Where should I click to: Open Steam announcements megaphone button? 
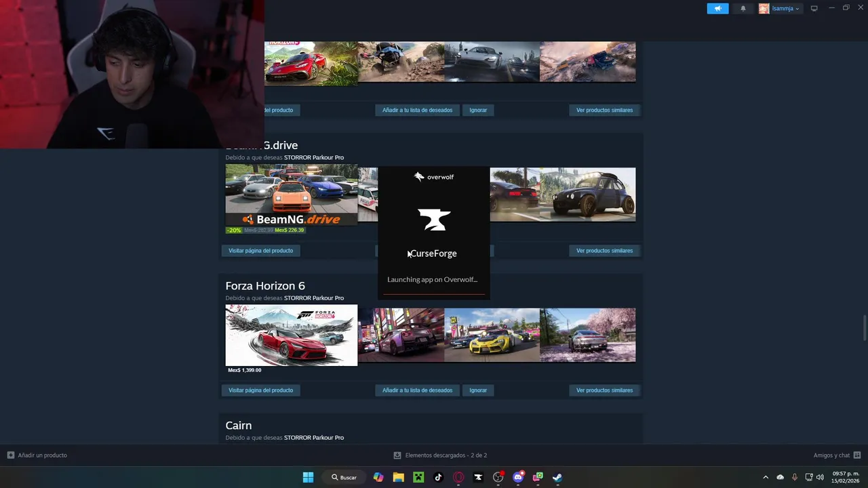tap(717, 8)
